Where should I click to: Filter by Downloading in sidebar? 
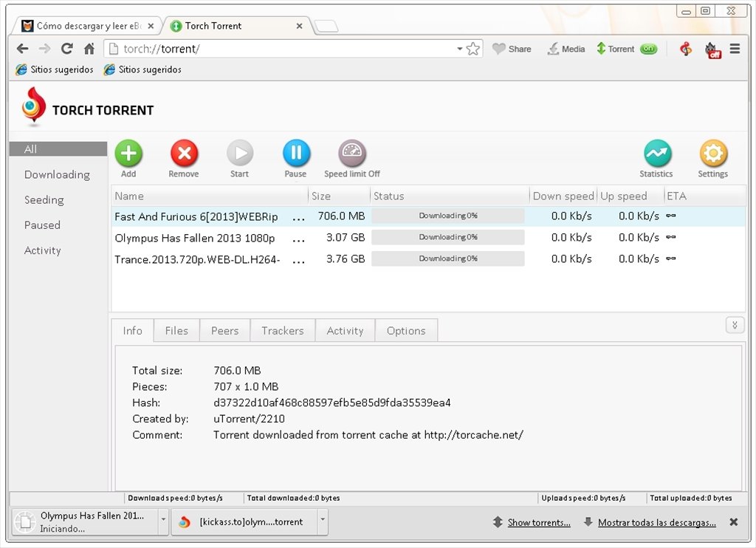pyautogui.click(x=57, y=174)
